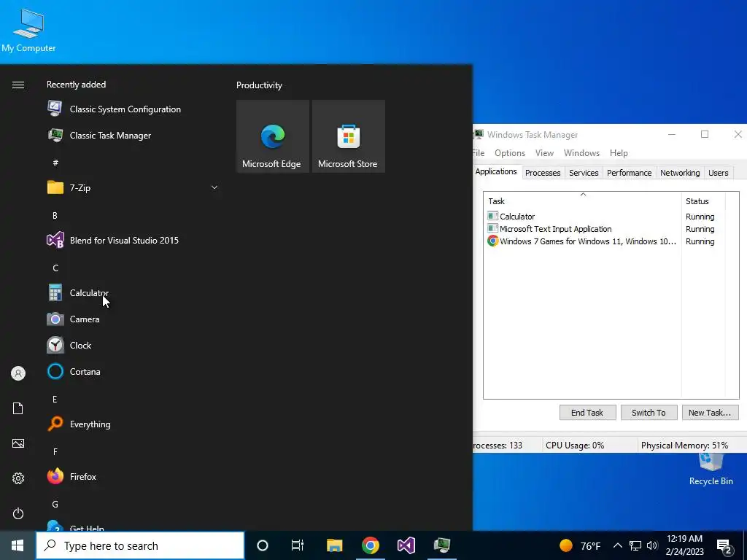Open the Options menu in Task Manager
The height and width of the screenshot is (560, 747).
click(x=510, y=153)
